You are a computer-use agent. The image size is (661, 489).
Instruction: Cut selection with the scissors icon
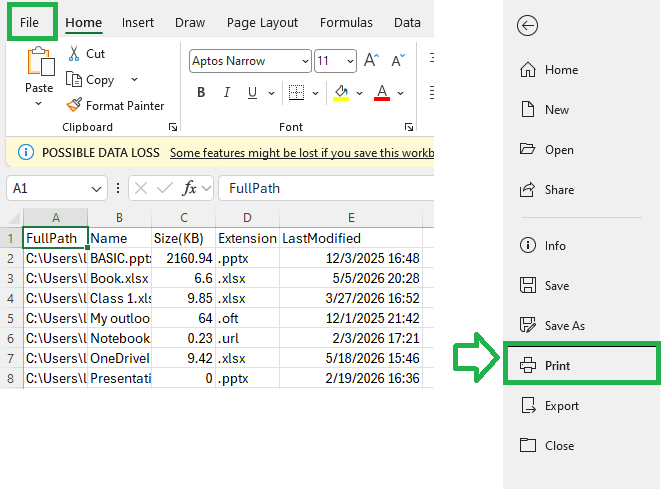pyautogui.click(x=74, y=54)
